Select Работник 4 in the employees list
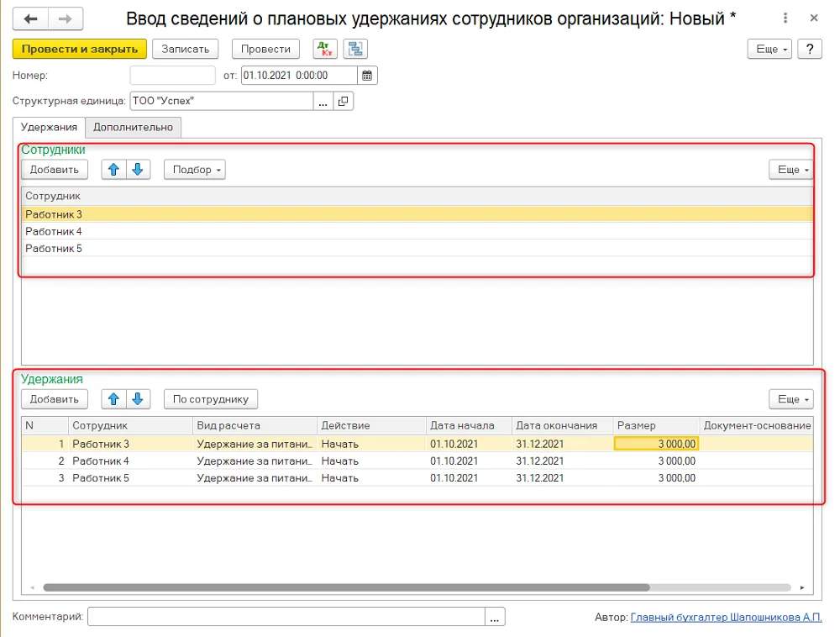The image size is (840, 637). [417, 231]
